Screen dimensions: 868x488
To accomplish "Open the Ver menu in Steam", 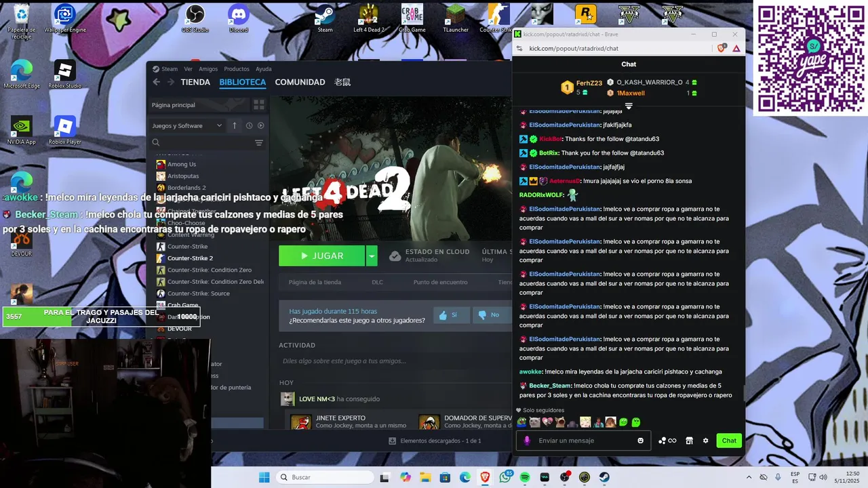I will (188, 68).
